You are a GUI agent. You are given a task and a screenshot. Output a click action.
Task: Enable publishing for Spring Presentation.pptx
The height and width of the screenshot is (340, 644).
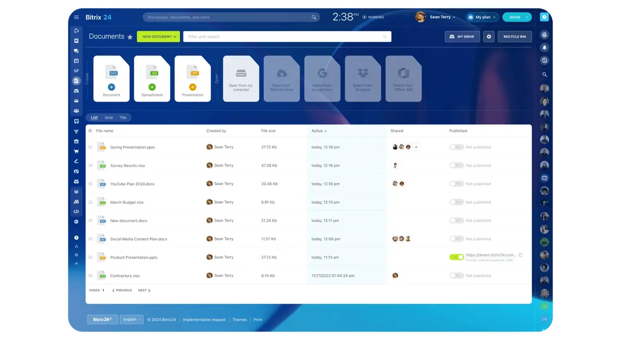click(x=456, y=147)
